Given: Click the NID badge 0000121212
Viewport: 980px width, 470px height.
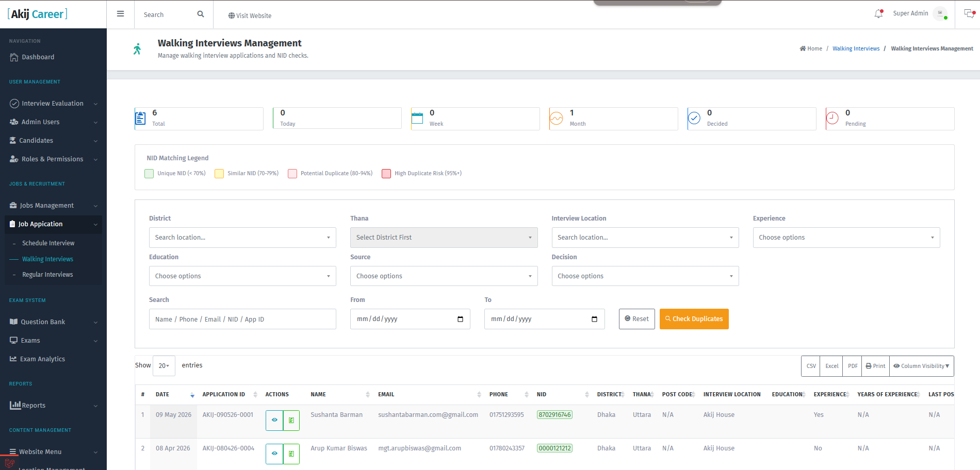Looking at the screenshot, I should pos(554,448).
